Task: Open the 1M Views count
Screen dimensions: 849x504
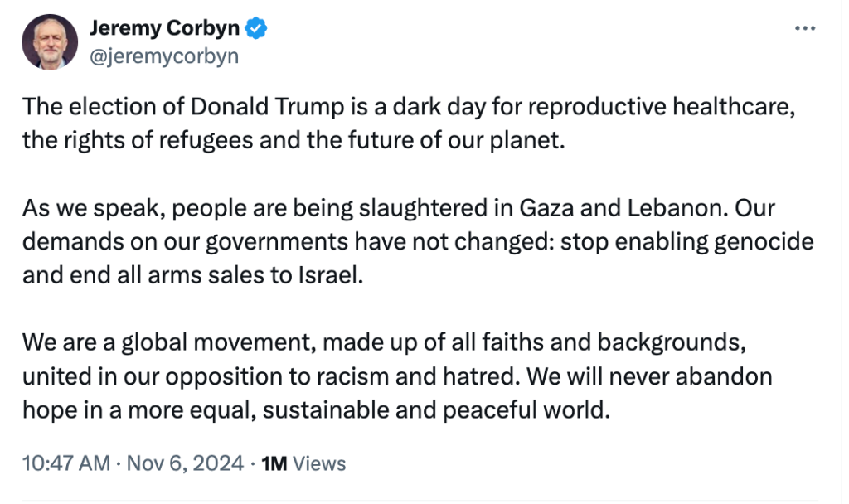Action: pyautogui.click(x=303, y=463)
